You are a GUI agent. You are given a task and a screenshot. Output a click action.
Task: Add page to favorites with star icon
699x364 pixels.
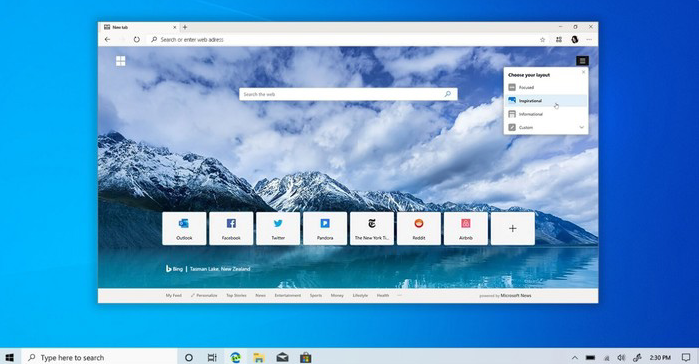[x=543, y=40]
